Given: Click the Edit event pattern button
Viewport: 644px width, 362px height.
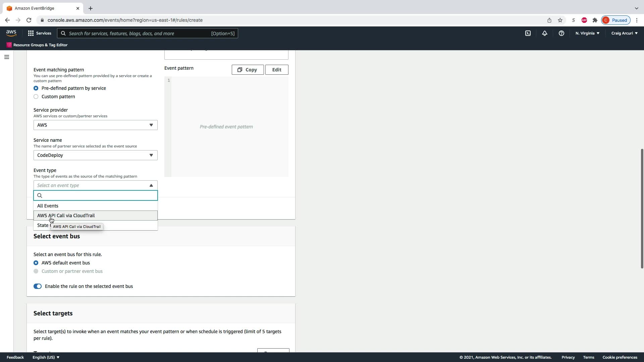Looking at the screenshot, I should [x=276, y=70].
